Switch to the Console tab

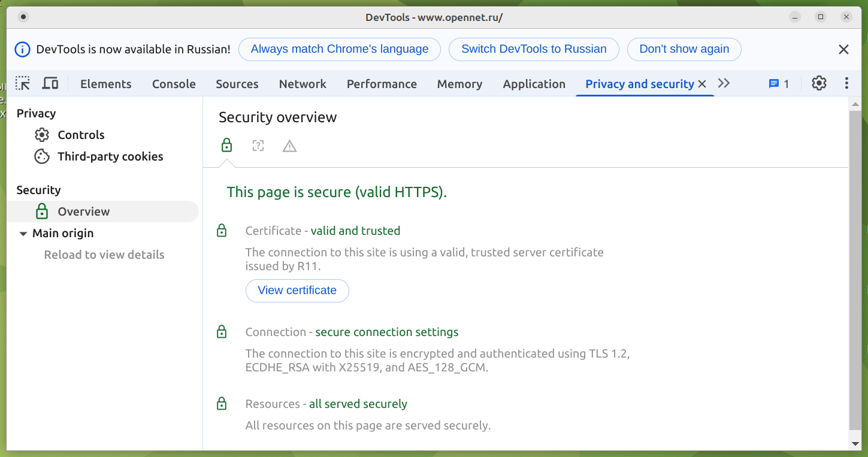click(x=174, y=84)
